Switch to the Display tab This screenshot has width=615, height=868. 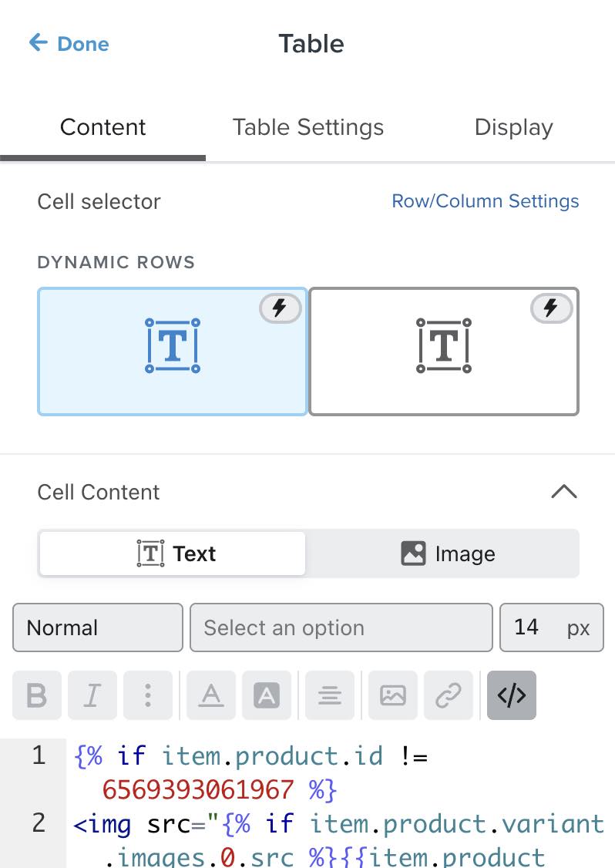(x=513, y=127)
